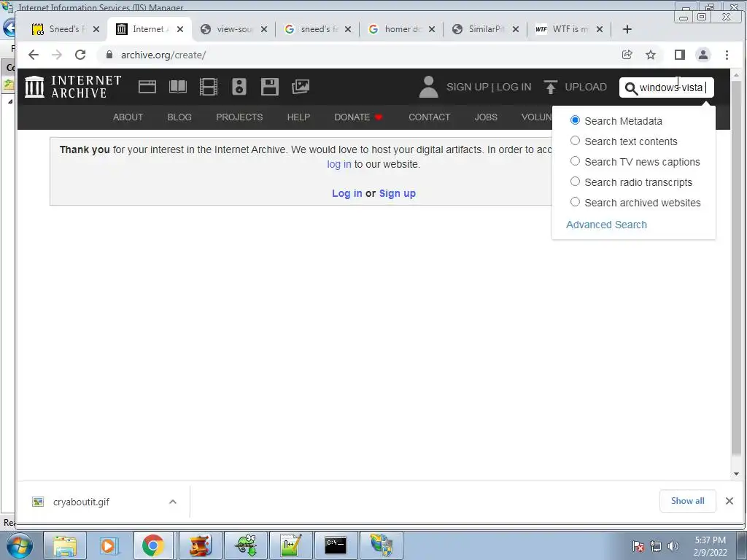Launch Windows Media Player from taskbar

click(109, 545)
